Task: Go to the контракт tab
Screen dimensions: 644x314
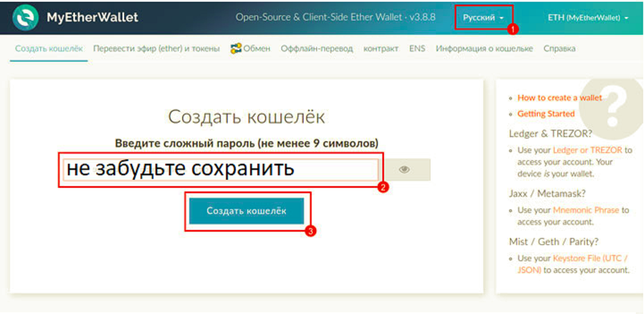Action: pos(381,49)
